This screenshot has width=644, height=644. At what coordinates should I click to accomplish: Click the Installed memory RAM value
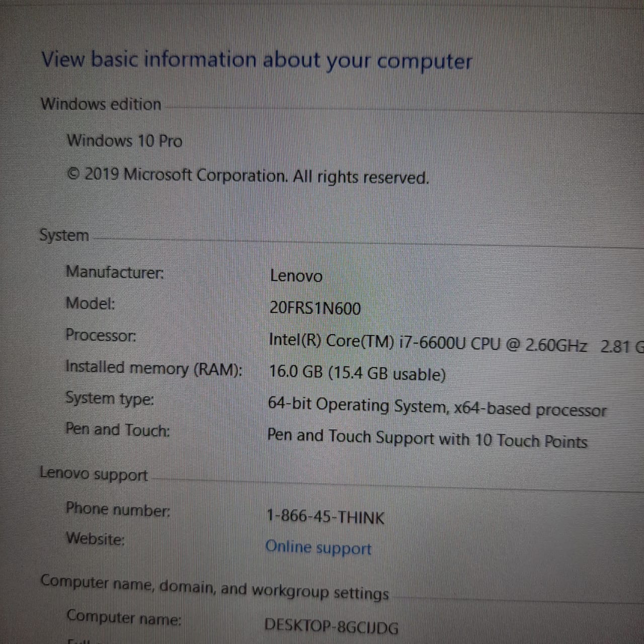pyautogui.click(x=357, y=373)
